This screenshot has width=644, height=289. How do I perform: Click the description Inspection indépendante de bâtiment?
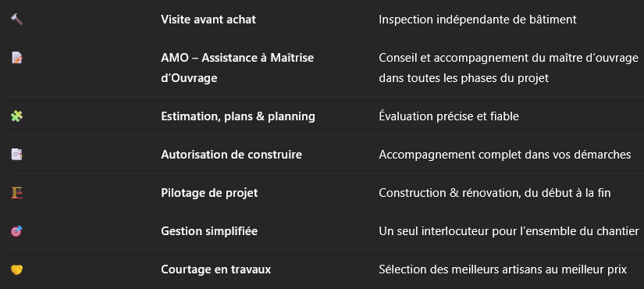[x=478, y=20]
